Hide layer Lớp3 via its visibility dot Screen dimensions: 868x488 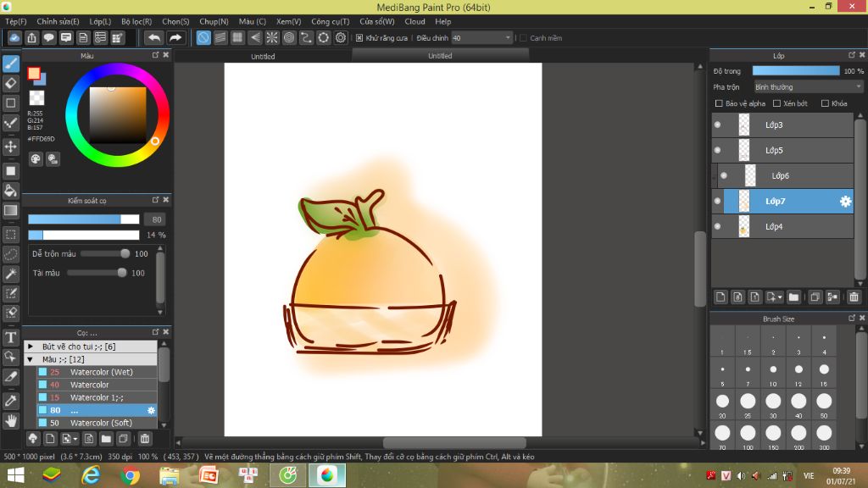pyautogui.click(x=717, y=125)
